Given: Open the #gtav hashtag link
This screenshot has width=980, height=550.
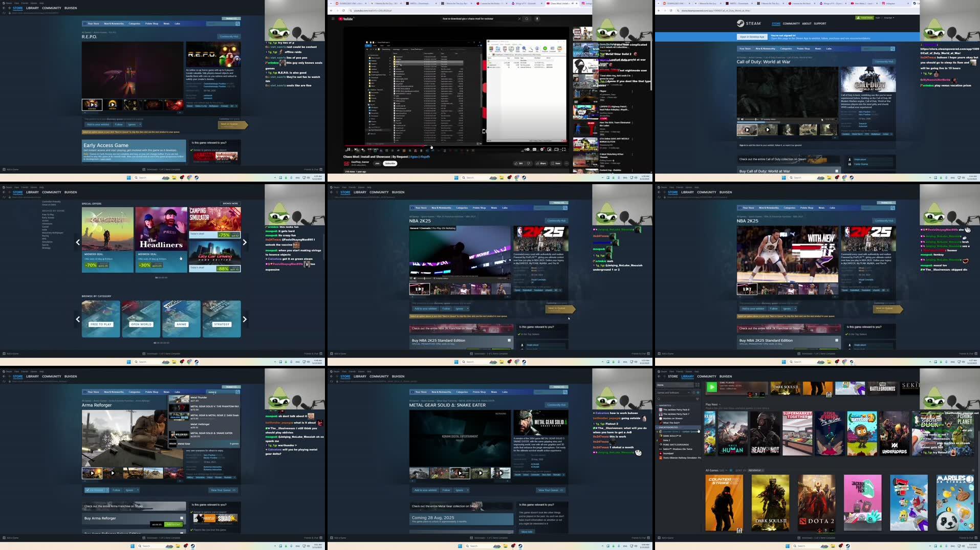Looking at the screenshot, I should [x=415, y=157].
